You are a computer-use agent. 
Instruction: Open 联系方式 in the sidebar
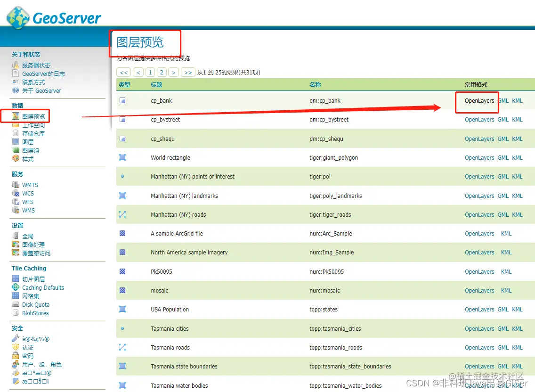click(x=33, y=82)
